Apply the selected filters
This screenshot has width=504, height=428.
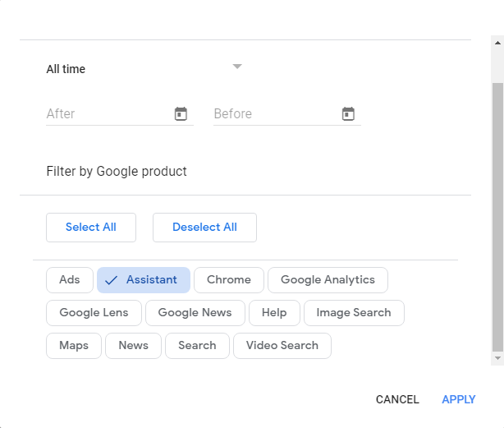458,400
